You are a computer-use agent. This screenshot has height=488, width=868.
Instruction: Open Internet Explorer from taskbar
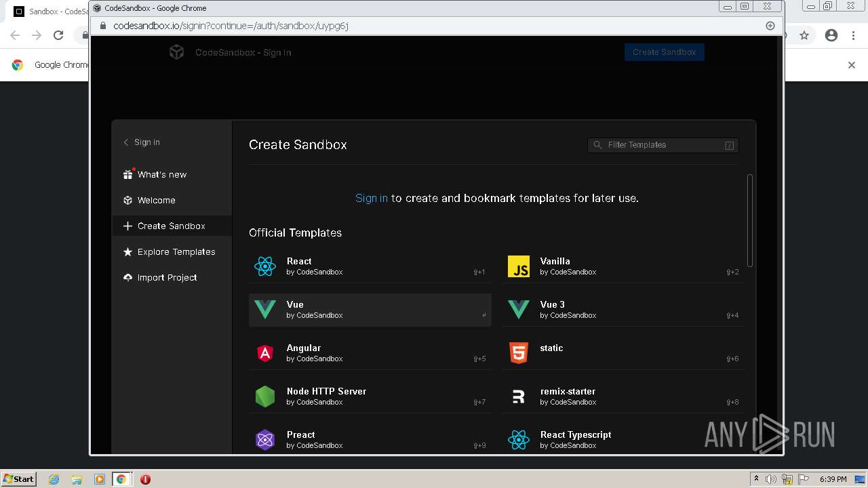[x=54, y=479]
